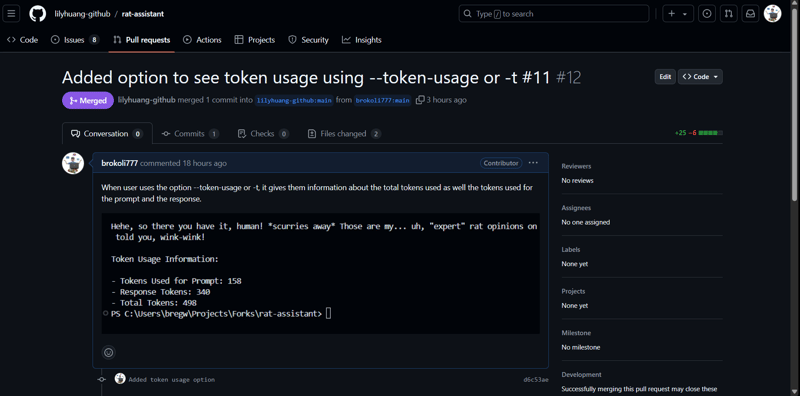Open pull requests icon in top header
The image size is (800, 396).
(729, 14)
